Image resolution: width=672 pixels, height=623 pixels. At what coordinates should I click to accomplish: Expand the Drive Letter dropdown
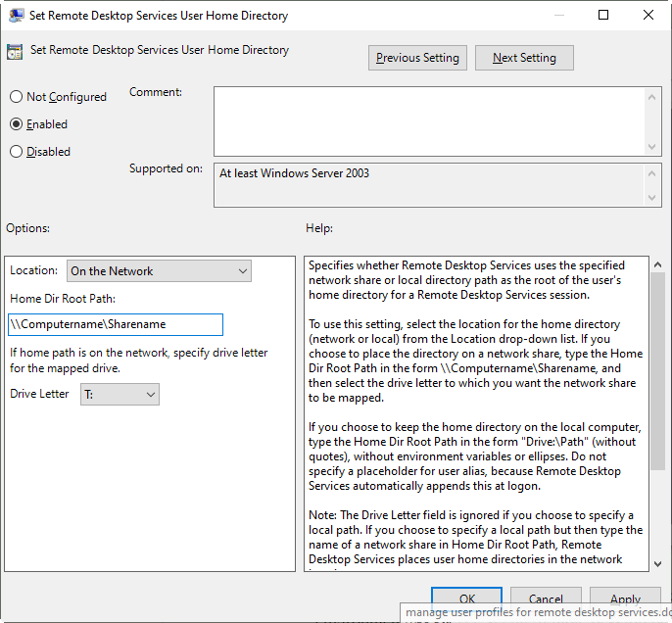pos(120,394)
